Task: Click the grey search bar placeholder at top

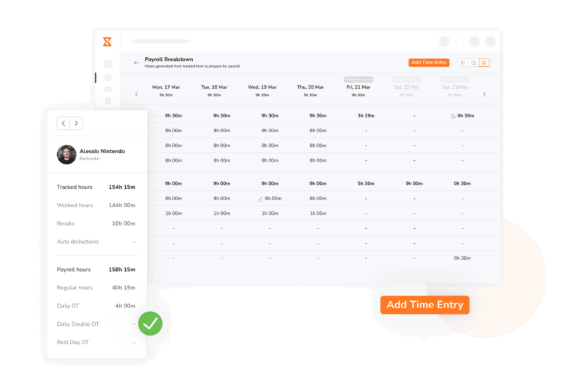Action: 160,41
